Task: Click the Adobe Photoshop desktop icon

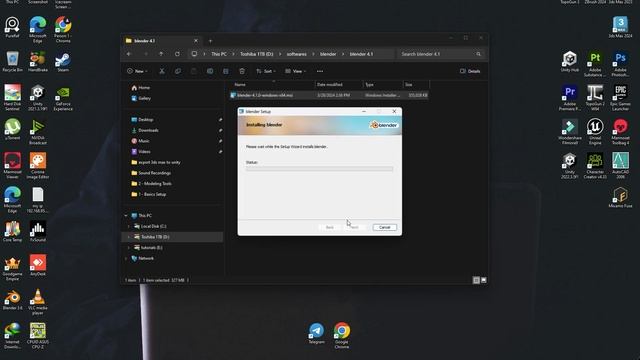Action: 620,64
